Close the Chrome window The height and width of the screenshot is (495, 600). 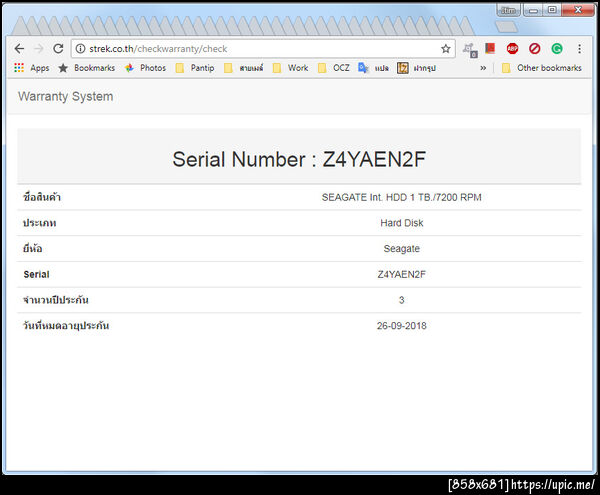click(578, 10)
